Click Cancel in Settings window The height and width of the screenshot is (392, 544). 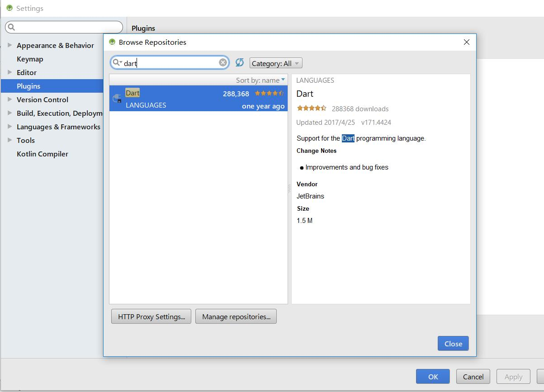[473, 377]
